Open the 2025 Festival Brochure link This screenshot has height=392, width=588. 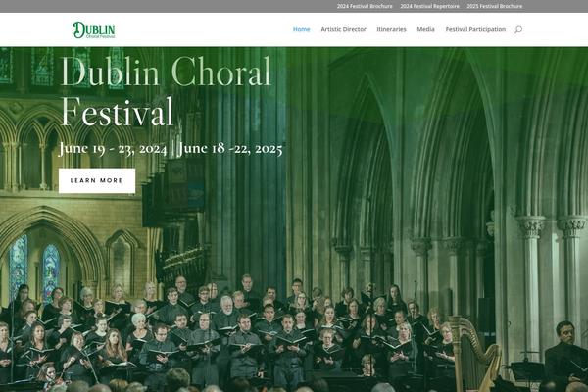coord(495,6)
